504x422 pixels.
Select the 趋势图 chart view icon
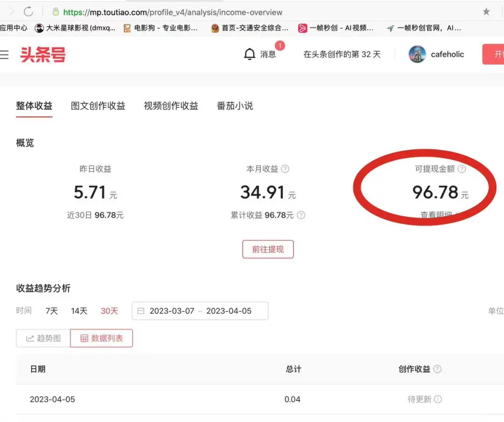pos(42,338)
